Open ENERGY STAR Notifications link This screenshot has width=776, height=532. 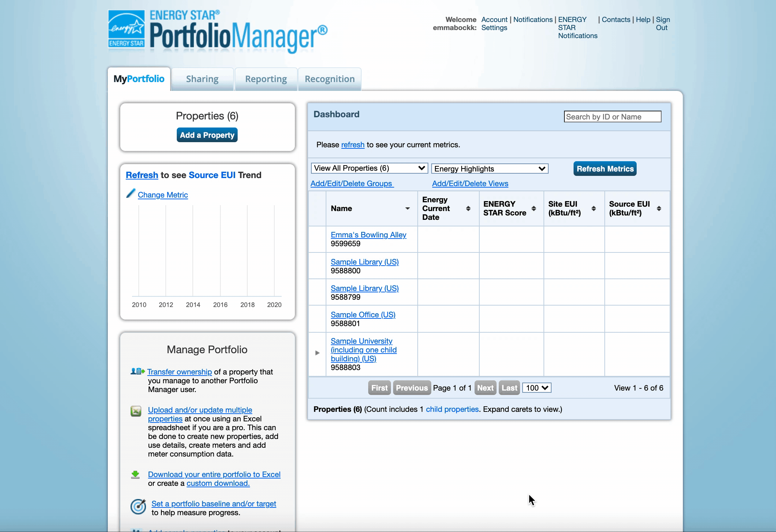click(x=578, y=27)
